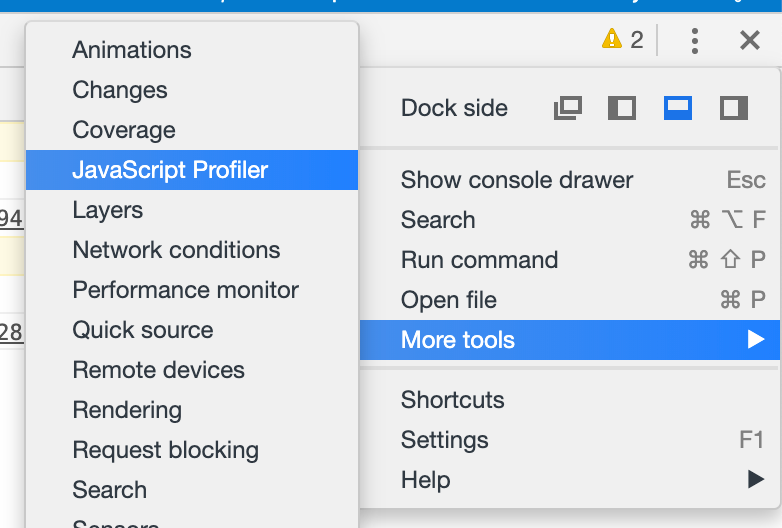Open Search from the More tools submenu
The width and height of the screenshot is (782, 528).
point(192,490)
